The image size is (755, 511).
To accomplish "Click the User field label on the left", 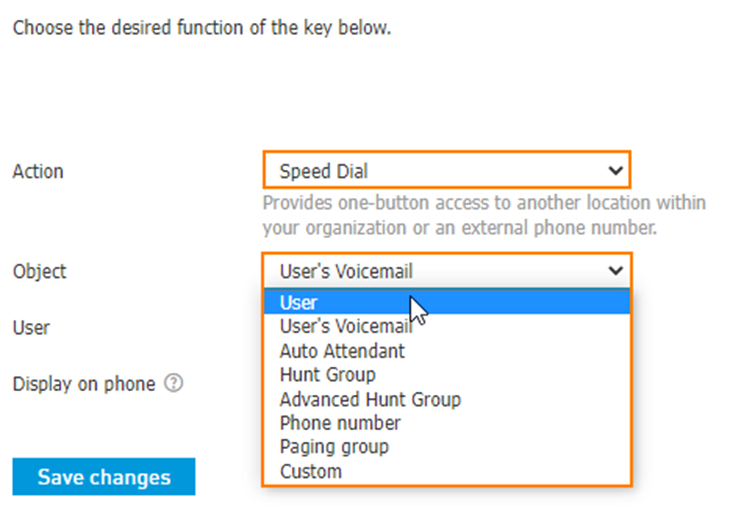I will (x=31, y=328).
